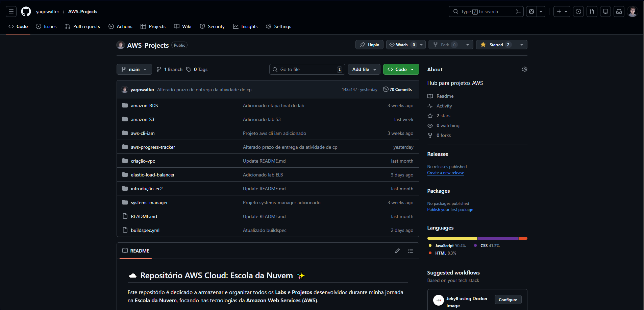Open Copilot chat icon
This screenshot has width=644, height=310.
[x=531, y=11]
